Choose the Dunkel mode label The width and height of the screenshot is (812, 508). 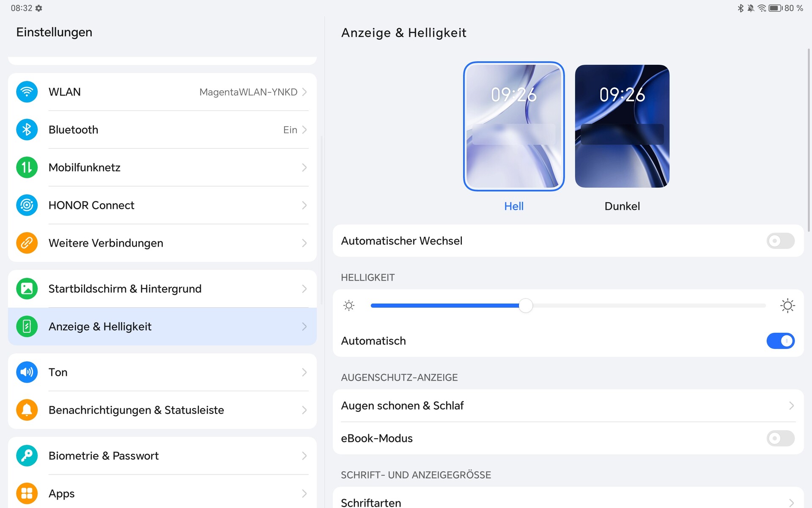[622, 206]
